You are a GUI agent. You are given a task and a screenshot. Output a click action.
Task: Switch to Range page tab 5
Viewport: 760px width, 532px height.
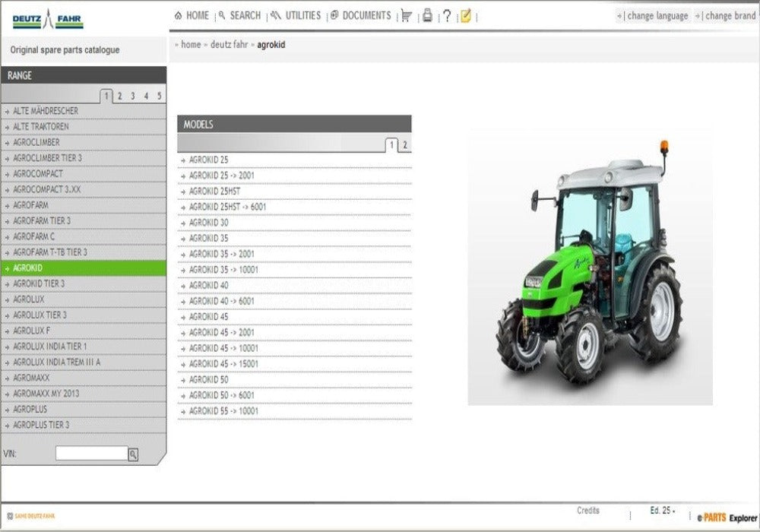159,96
